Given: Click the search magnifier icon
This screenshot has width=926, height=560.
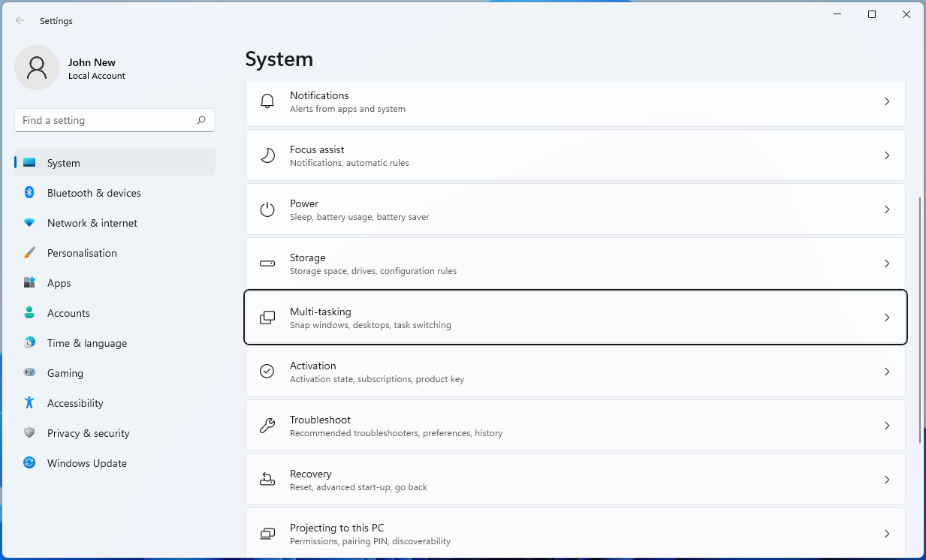Looking at the screenshot, I should pos(201,120).
